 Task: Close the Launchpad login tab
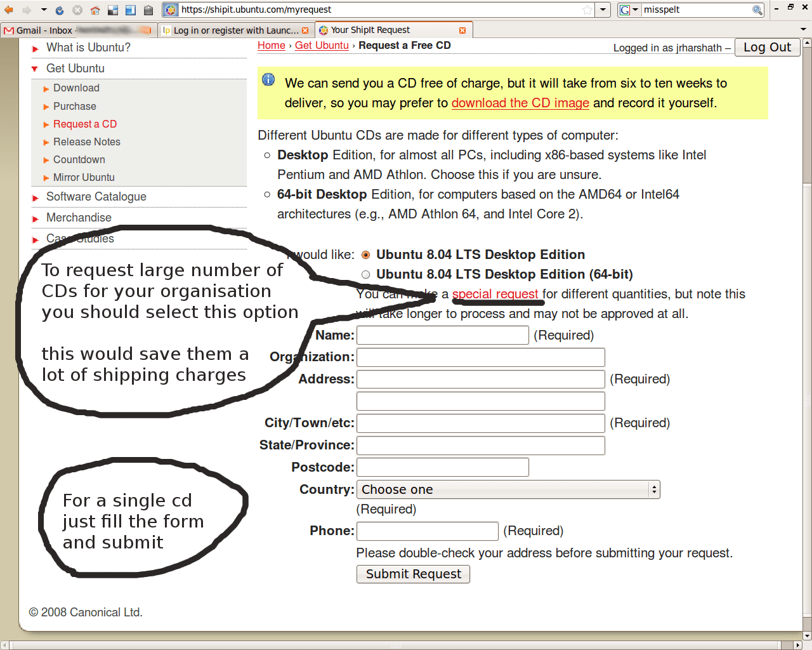305,30
